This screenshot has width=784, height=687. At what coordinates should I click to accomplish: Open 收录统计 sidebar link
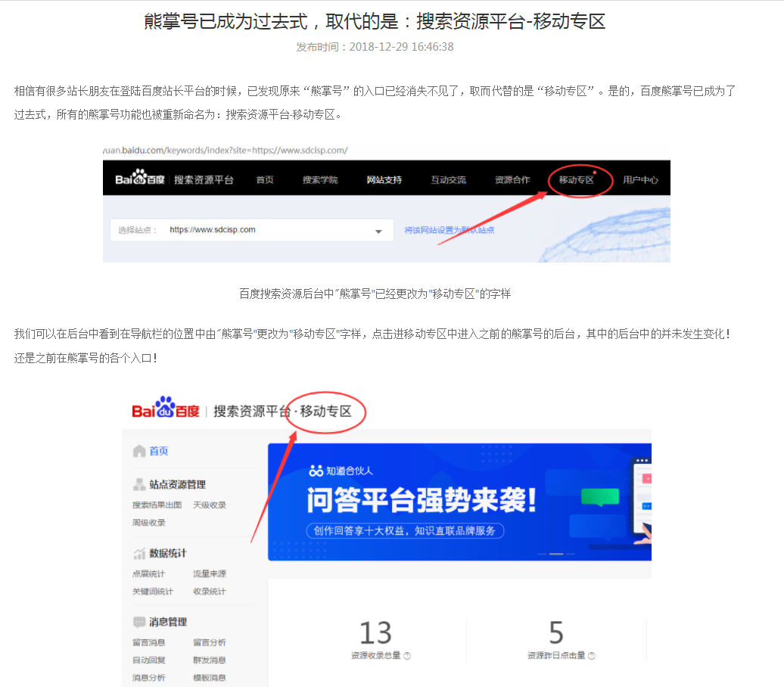210,592
